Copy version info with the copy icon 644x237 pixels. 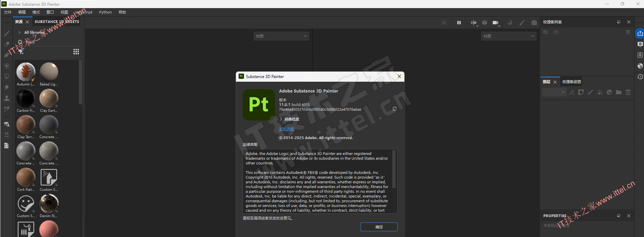[x=394, y=109]
